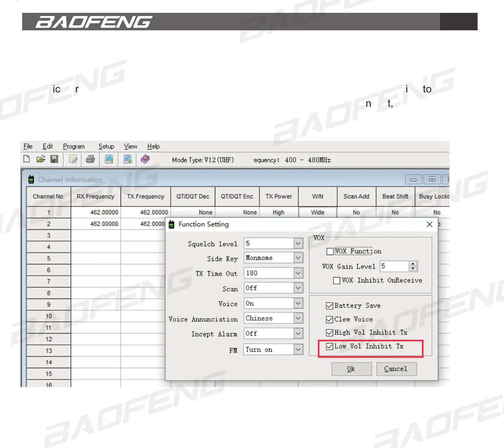
Task: Decrease the VOX Gain Level with down arrow
Action: coord(413,269)
